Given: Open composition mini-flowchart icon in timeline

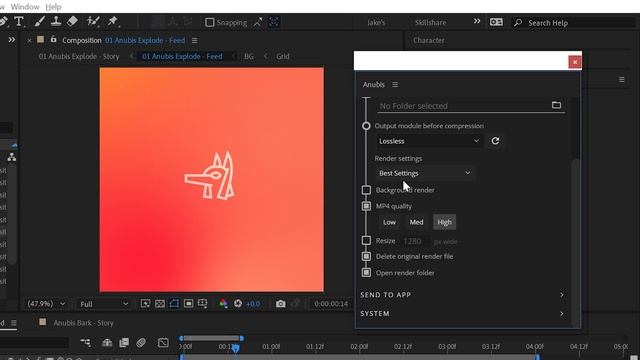Looking at the screenshot, I should (x=85, y=342).
